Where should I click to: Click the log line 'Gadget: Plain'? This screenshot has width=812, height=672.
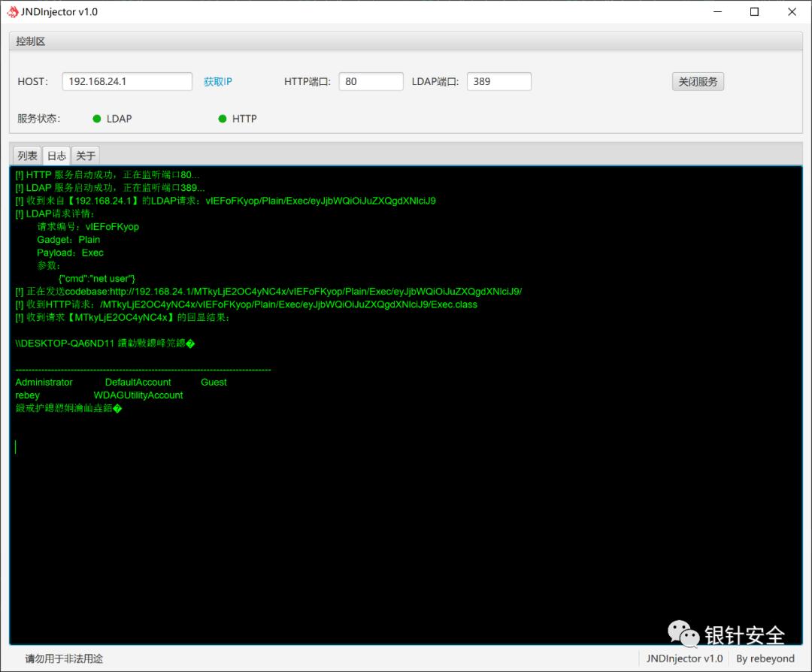pos(68,240)
